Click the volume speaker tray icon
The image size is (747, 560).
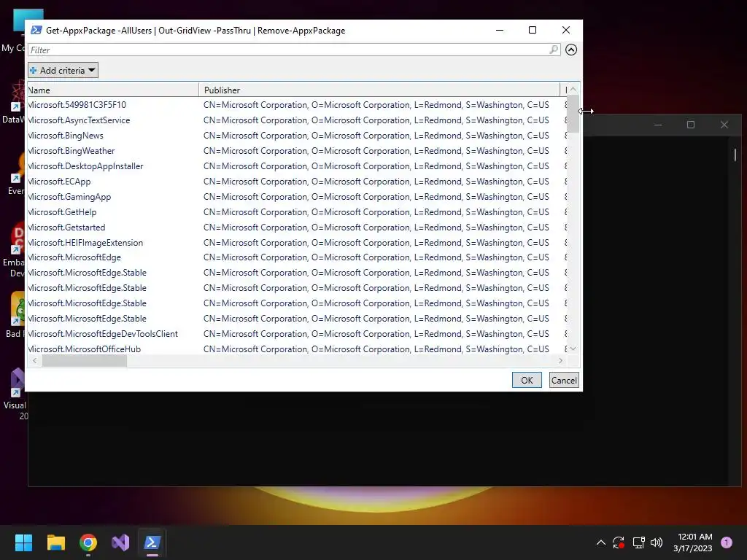pos(657,542)
